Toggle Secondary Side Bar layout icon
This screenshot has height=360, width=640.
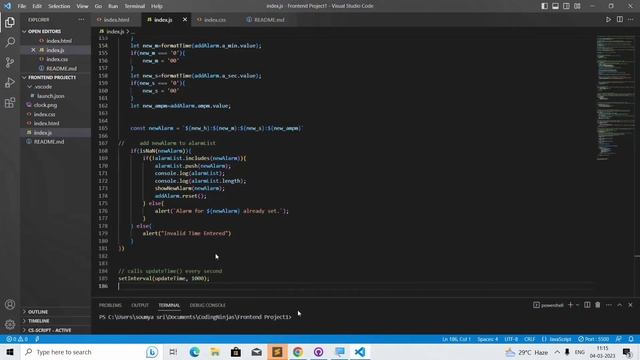point(567,6)
